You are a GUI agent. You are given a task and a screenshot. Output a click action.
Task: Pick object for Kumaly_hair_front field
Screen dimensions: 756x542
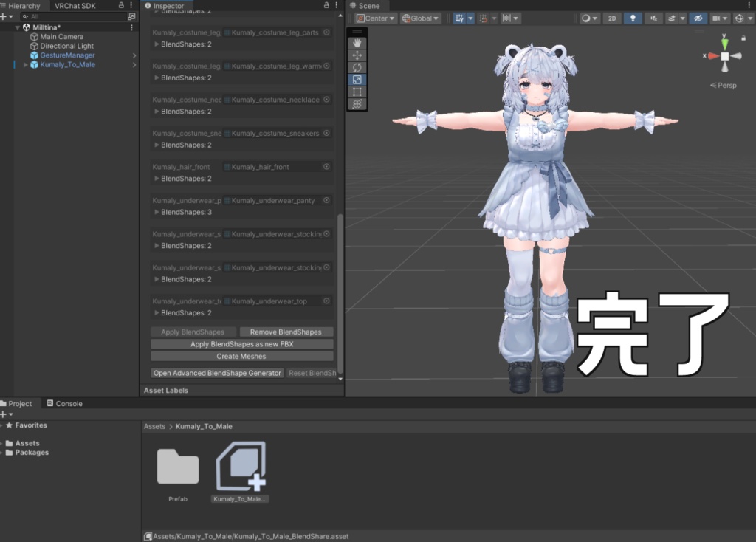pos(326,167)
